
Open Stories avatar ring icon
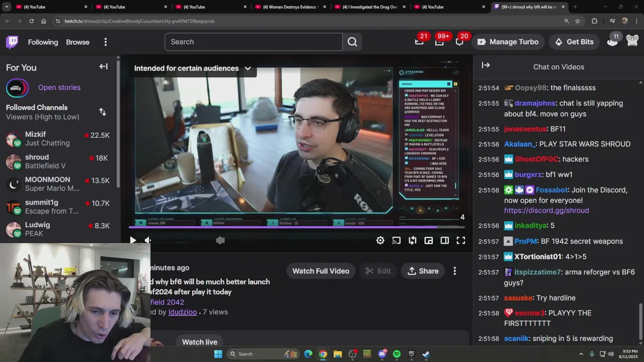click(x=17, y=87)
